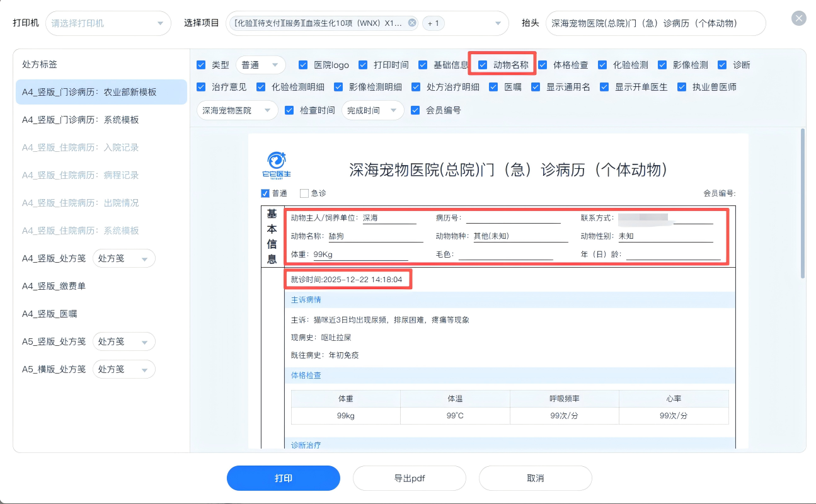Click the +1 additional items tag
Image resolution: width=816 pixels, height=504 pixels.
(434, 23)
